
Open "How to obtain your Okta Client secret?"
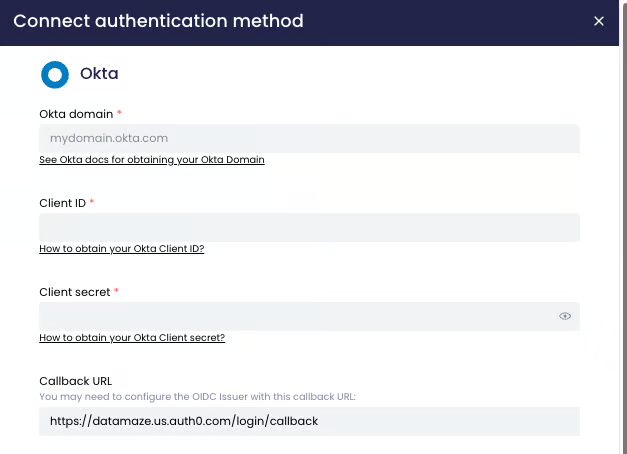pyautogui.click(x=132, y=338)
